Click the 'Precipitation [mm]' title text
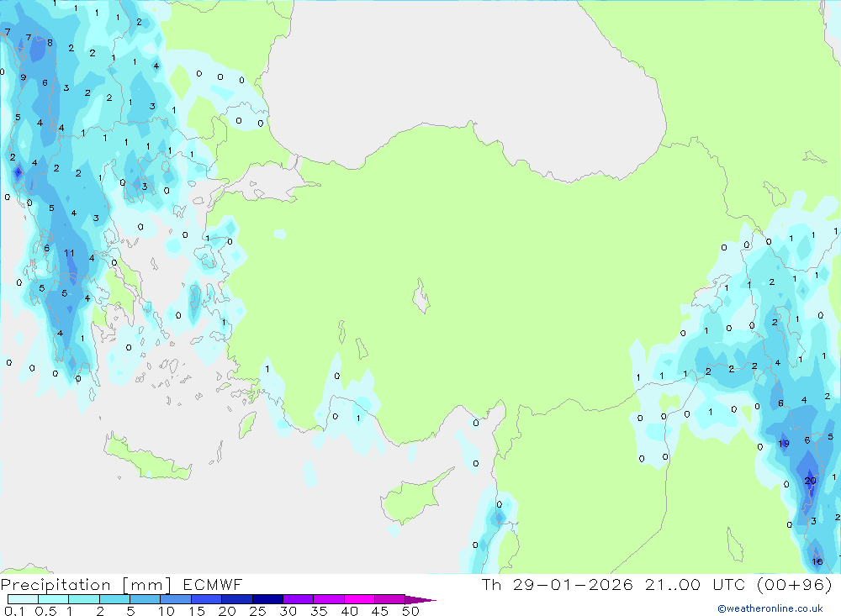841x616 pixels. [86, 585]
